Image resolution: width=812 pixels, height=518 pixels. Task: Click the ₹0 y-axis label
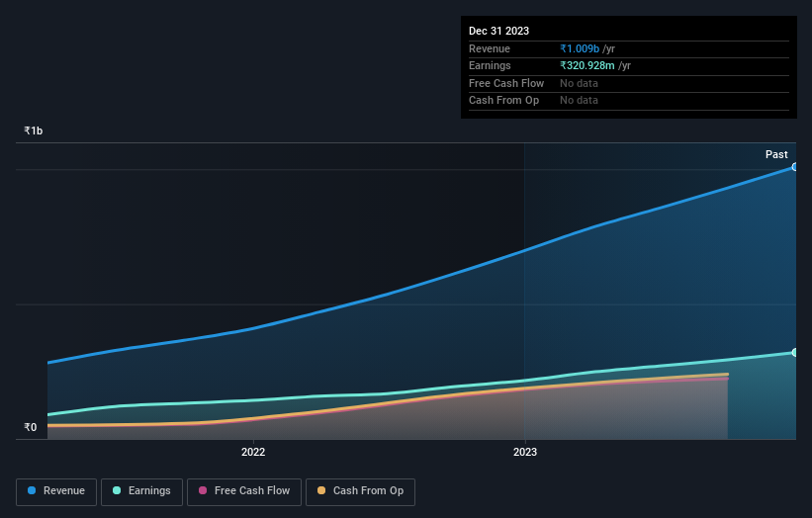(31, 427)
